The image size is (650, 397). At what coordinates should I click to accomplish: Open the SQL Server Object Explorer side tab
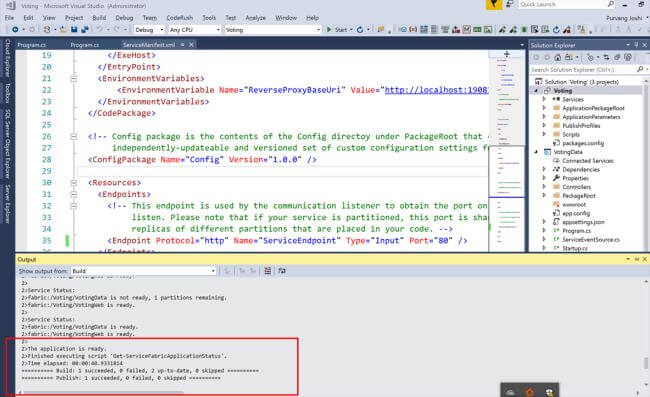(7, 144)
